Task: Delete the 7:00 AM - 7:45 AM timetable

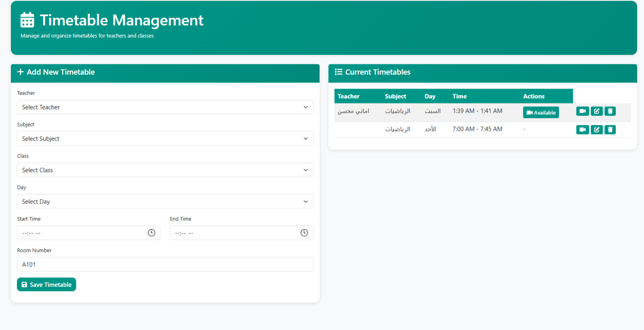Action: click(x=610, y=130)
